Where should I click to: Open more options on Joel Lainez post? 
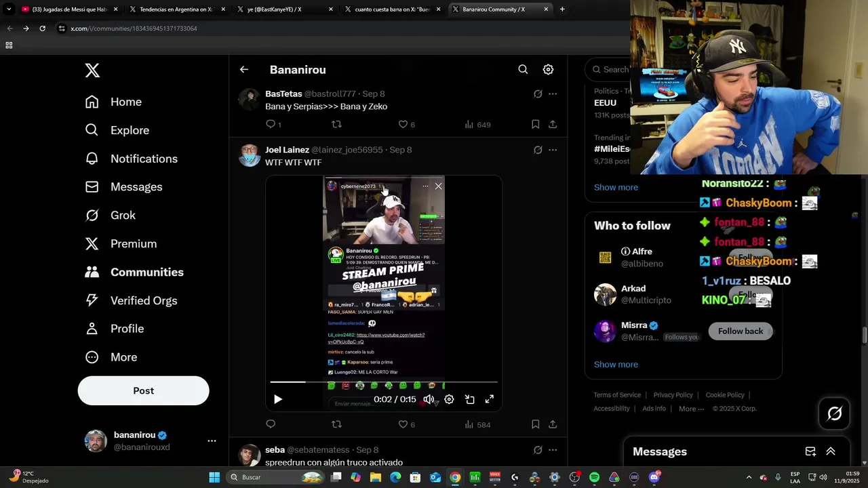[x=553, y=150]
